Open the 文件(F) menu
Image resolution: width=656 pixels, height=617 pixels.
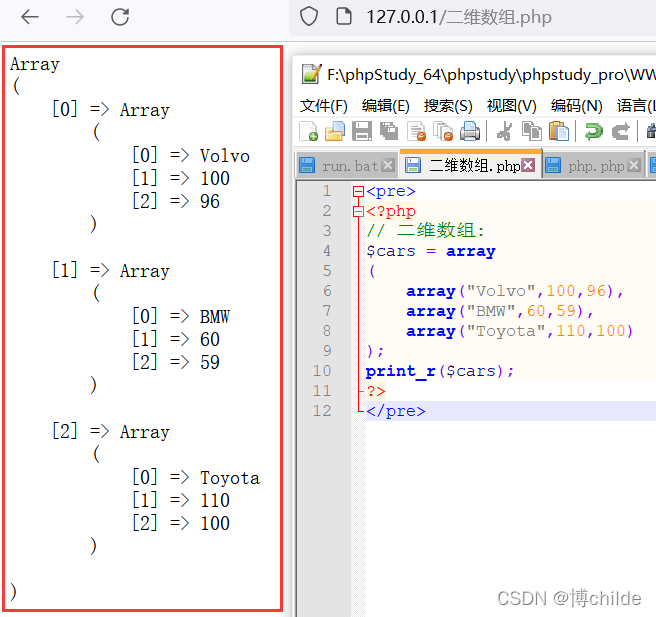[323, 106]
